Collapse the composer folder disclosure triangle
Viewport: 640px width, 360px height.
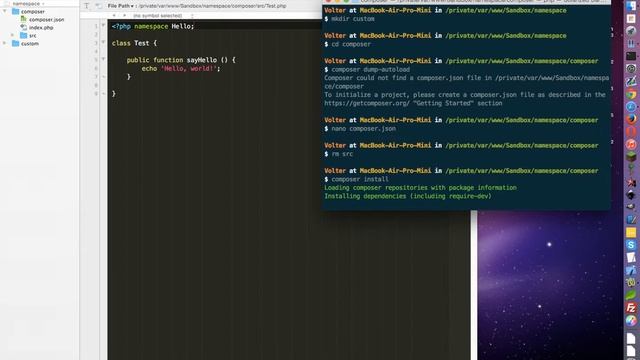click(5, 11)
